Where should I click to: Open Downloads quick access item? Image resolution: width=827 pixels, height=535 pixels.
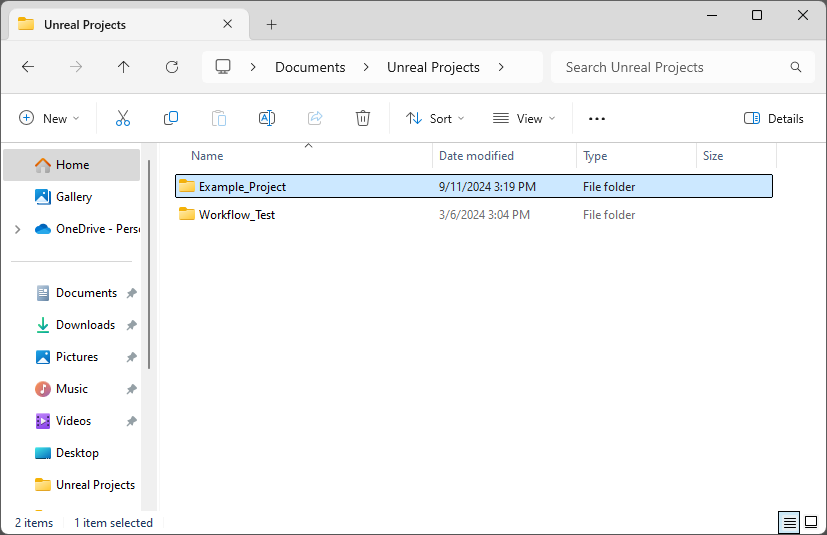[75, 325]
